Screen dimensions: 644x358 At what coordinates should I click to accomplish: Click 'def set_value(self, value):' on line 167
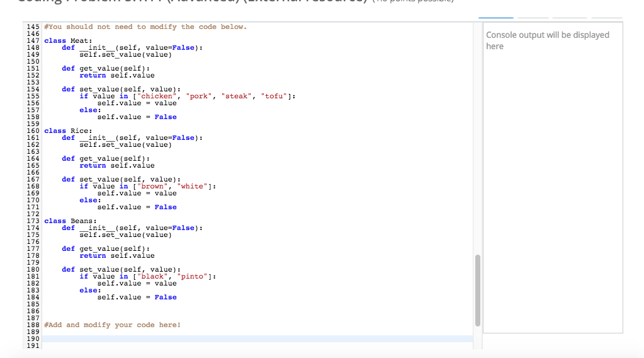pyautogui.click(x=121, y=179)
